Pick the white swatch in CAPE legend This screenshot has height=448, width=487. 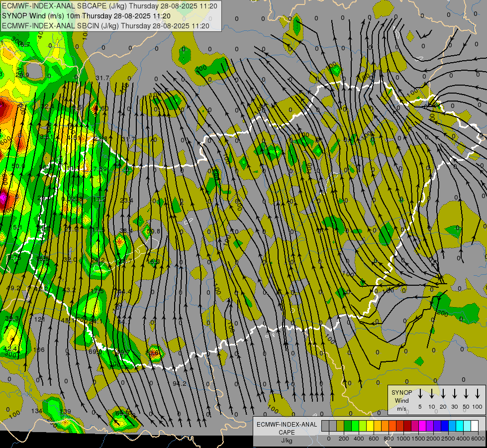coord(475,426)
